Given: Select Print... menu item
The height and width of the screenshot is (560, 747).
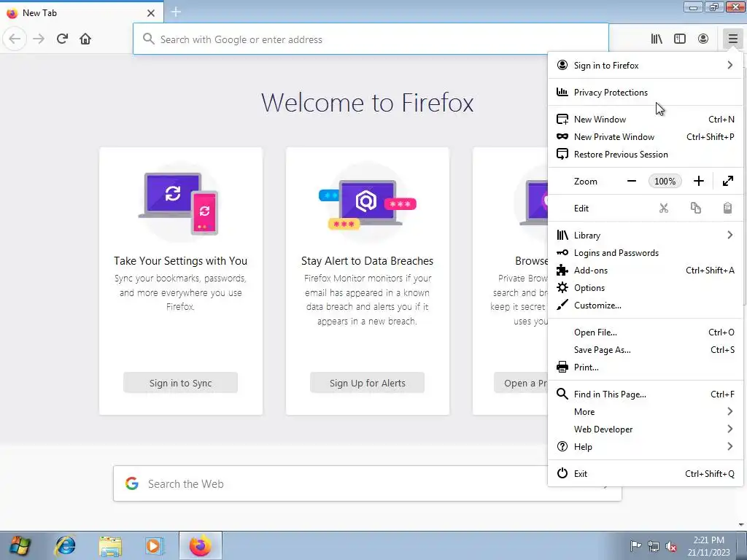Looking at the screenshot, I should tap(646, 367).
